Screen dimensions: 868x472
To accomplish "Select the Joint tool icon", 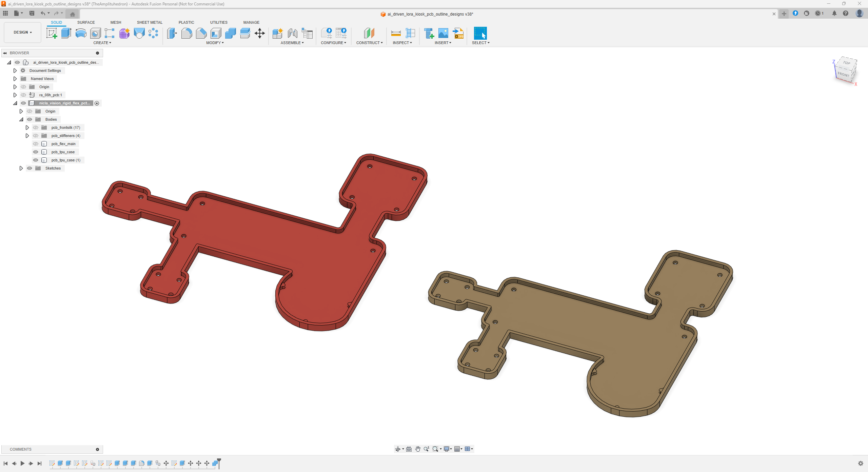I will coord(292,33).
